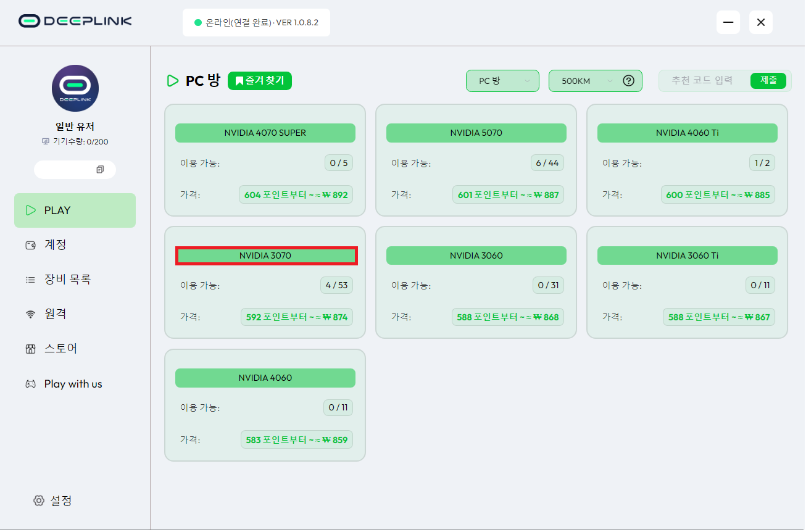This screenshot has height=532, width=806.
Task: Open Play with us gamepad item
Action: point(73,384)
